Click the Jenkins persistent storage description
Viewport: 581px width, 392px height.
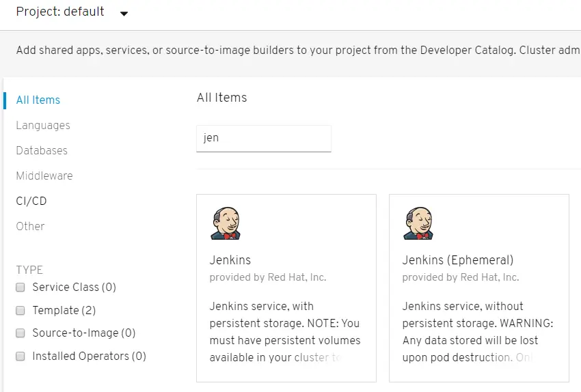coord(284,331)
